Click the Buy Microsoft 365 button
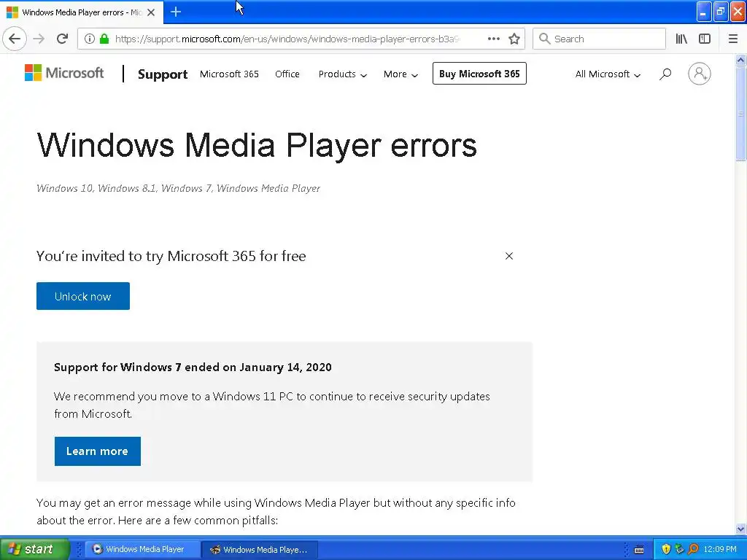Viewport: 747px width, 560px height. pyautogui.click(x=479, y=74)
